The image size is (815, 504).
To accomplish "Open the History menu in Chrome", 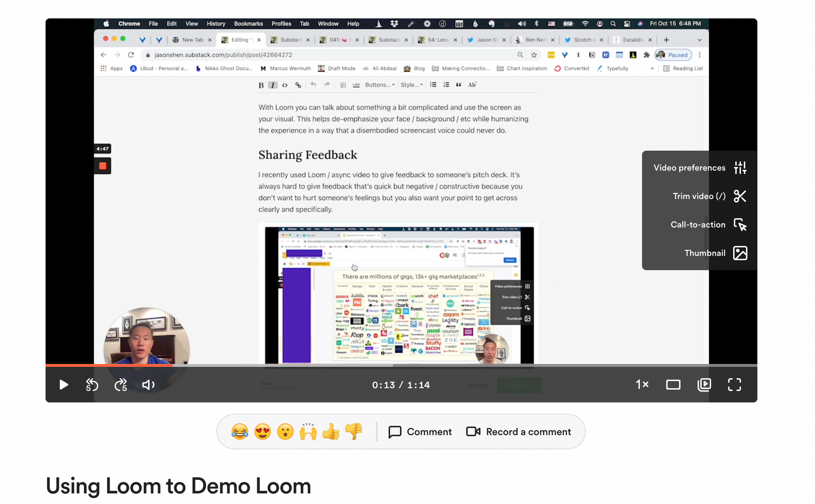I will click(216, 24).
